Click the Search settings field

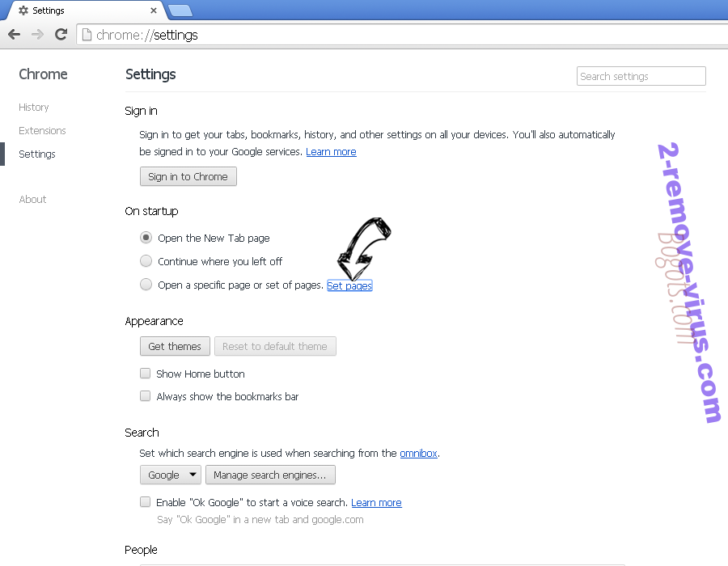pyautogui.click(x=641, y=76)
